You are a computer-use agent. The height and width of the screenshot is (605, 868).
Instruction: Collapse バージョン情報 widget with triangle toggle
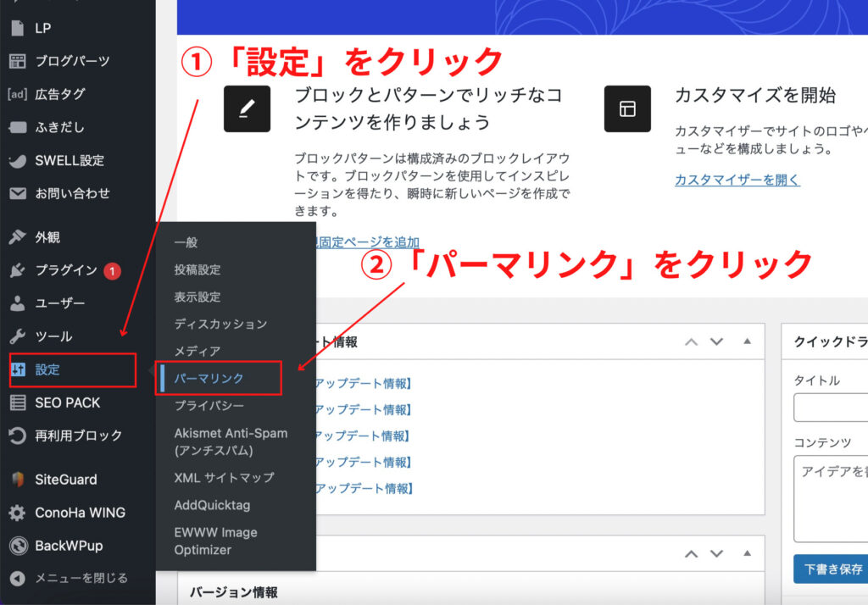[748, 553]
